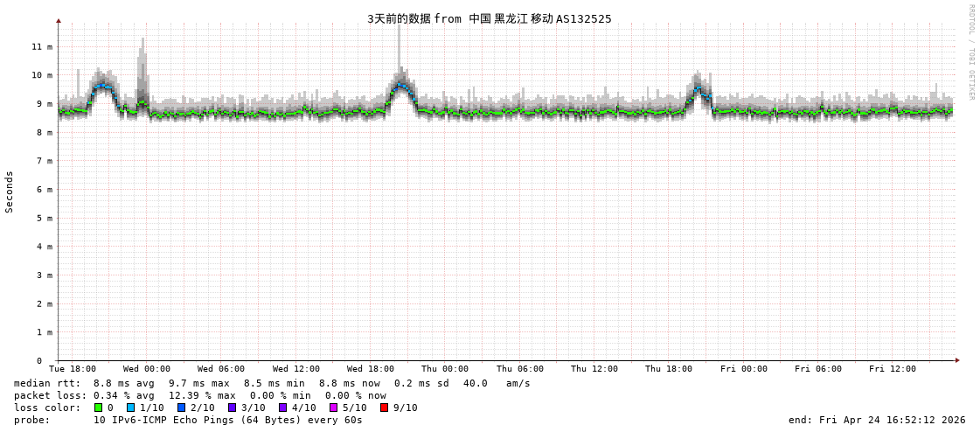This screenshot has height=432, width=980.
Task: Select the Tue 18:00 time axis label
Action: tap(73, 369)
